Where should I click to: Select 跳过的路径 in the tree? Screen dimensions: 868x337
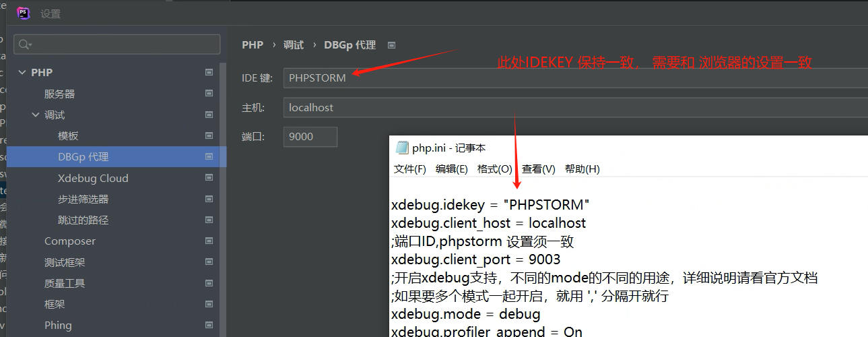coord(84,220)
